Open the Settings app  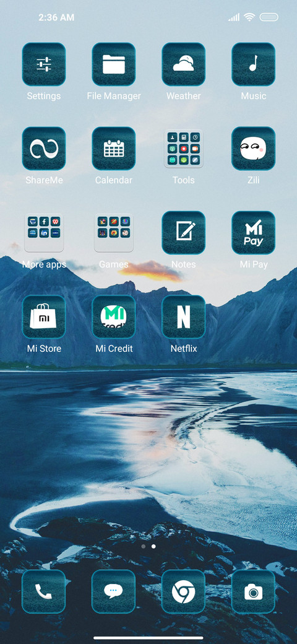[x=44, y=64]
